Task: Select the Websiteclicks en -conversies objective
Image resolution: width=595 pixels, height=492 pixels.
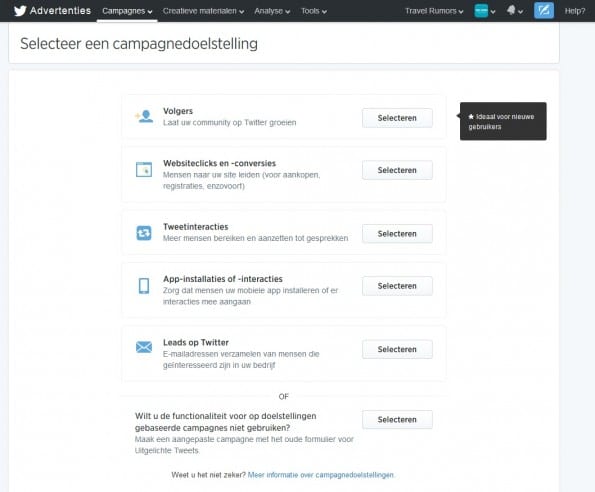Action: click(397, 170)
